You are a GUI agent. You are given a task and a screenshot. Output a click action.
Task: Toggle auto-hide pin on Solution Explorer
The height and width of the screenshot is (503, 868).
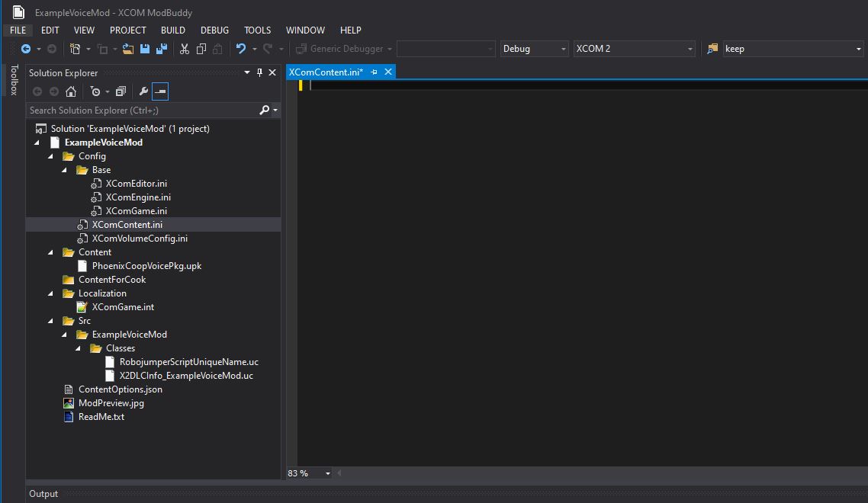click(259, 72)
